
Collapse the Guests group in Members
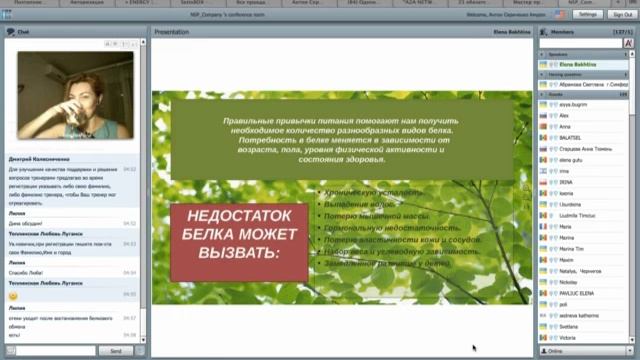[x=542, y=95]
